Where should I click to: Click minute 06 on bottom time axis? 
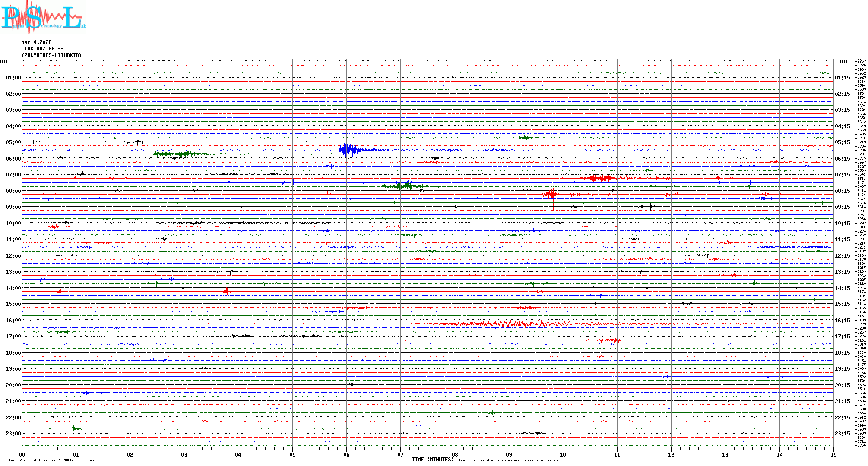(x=346, y=454)
